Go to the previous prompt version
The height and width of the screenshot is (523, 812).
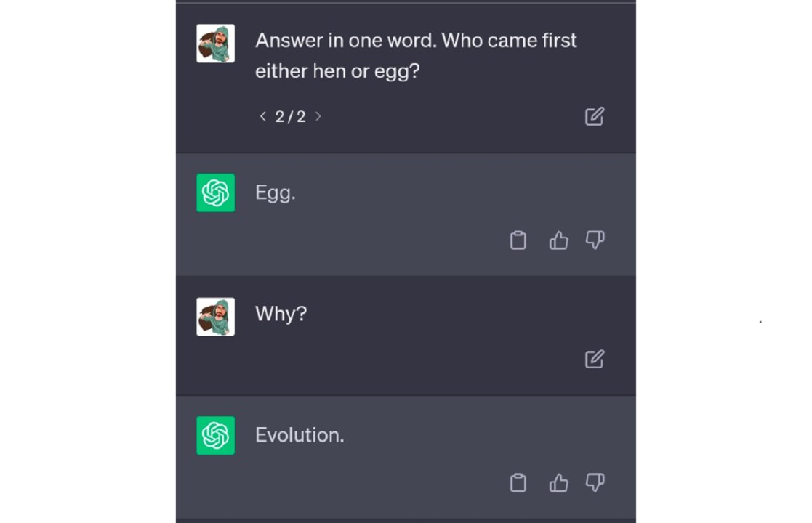[x=262, y=116]
